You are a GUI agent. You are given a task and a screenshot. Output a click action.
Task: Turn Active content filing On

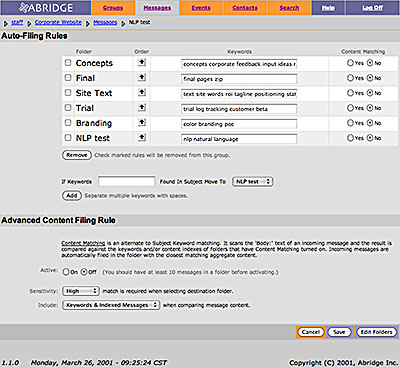(x=66, y=272)
